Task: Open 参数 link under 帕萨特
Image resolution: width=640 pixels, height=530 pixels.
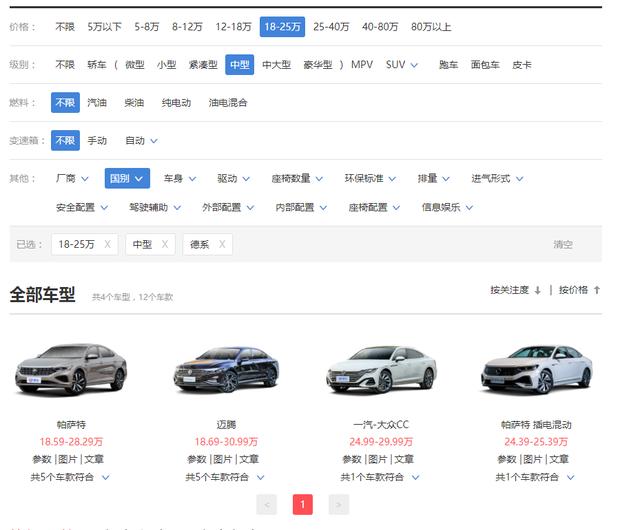Action: [x=42, y=459]
